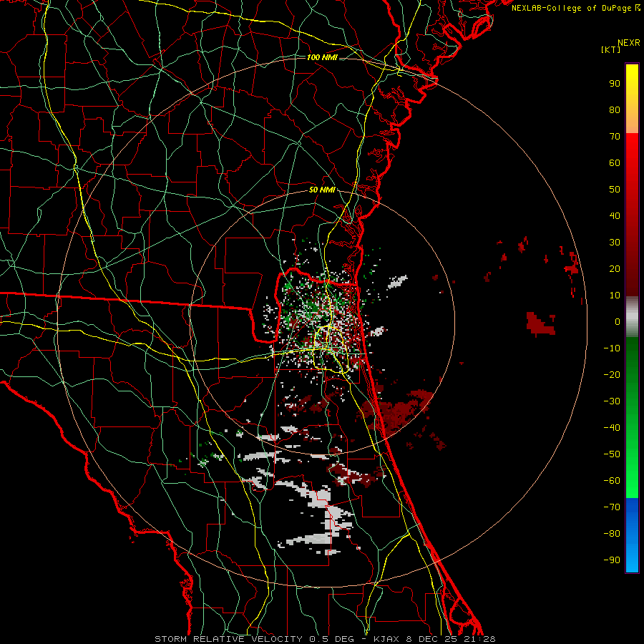Click the -50 value on velocity scale

point(612,454)
